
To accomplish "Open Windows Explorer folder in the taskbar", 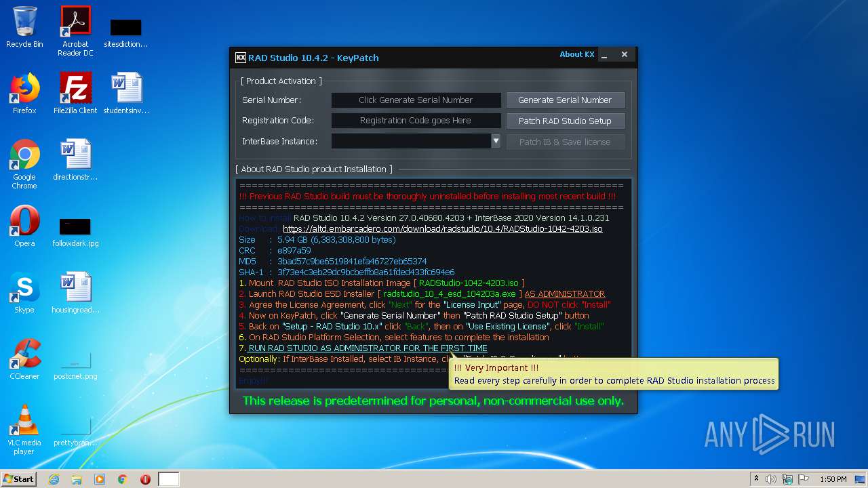I will pyautogui.click(x=77, y=479).
